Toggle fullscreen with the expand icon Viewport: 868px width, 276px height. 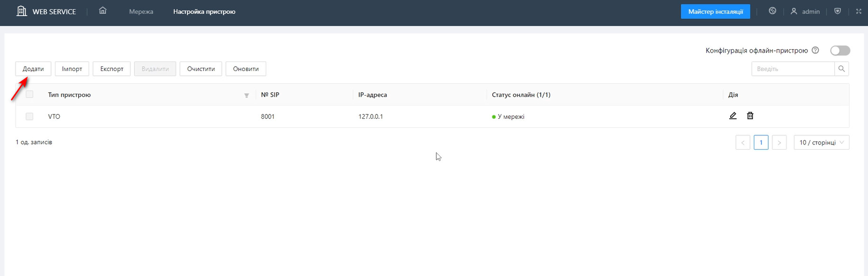pyautogui.click(x=858, y=11)
